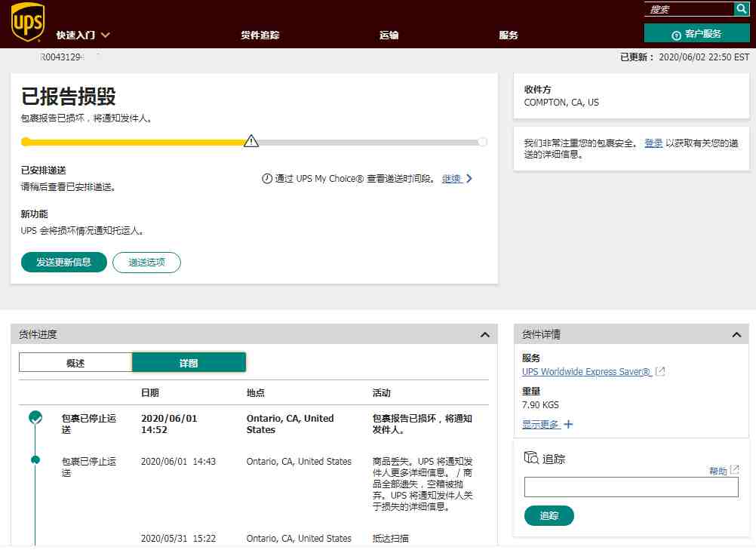
Task: Click the date 2020/06/01 14:43
Action: [178, 461]
